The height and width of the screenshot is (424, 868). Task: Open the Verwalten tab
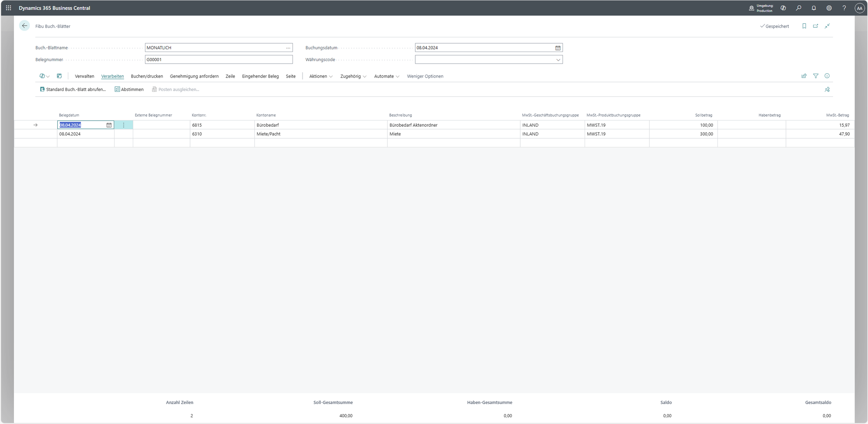(x=84, y=76)
